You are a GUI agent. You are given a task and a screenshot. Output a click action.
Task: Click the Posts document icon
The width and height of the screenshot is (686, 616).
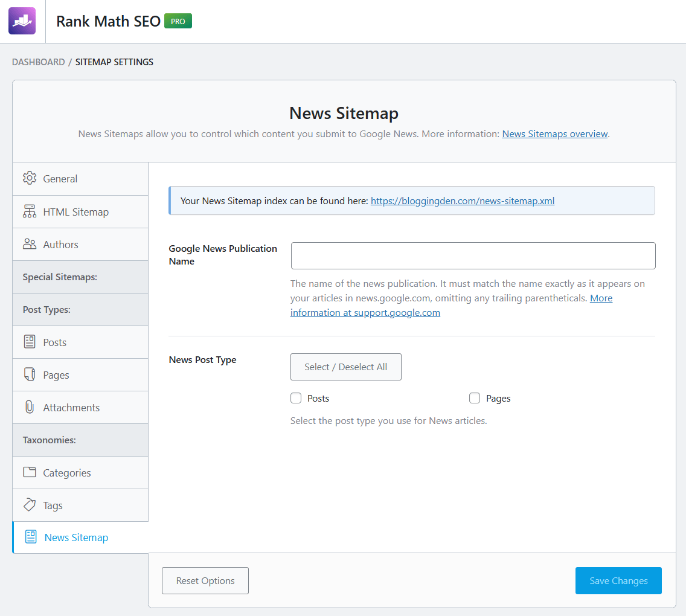(30, 342)
